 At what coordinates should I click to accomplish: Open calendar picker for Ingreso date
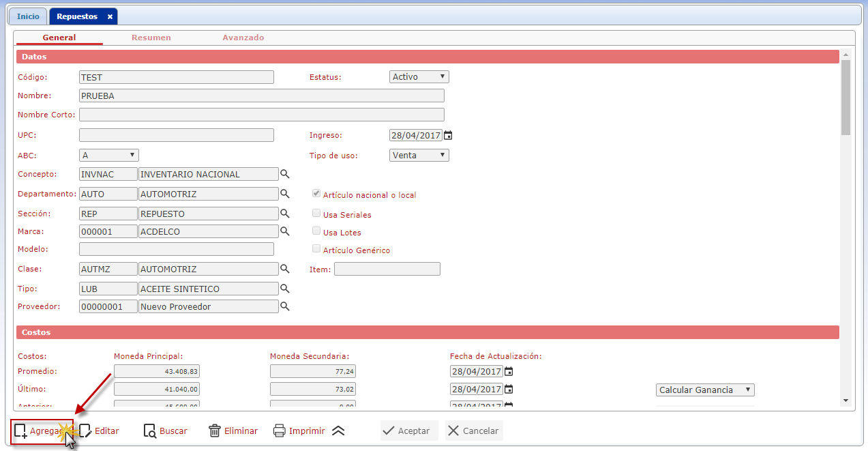(x=448, y=135)
